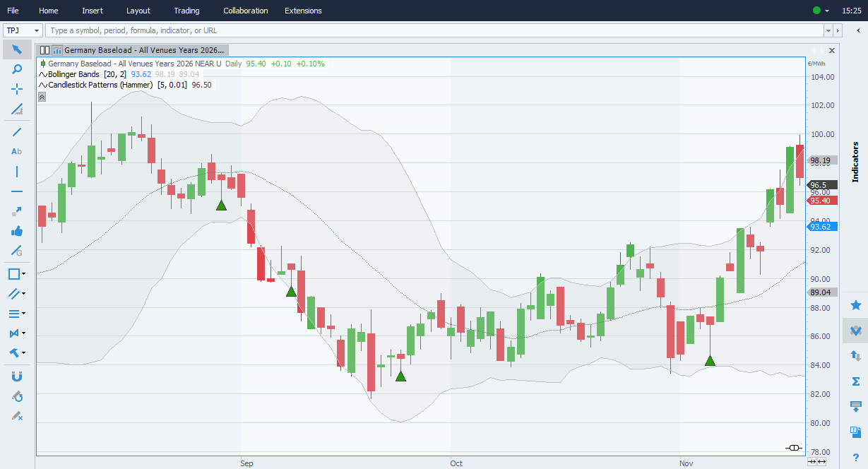Click the Sigma formula icon in sidebar
Image resolution: width=868 pixels, height=469 pixels.
click(855, 381)
